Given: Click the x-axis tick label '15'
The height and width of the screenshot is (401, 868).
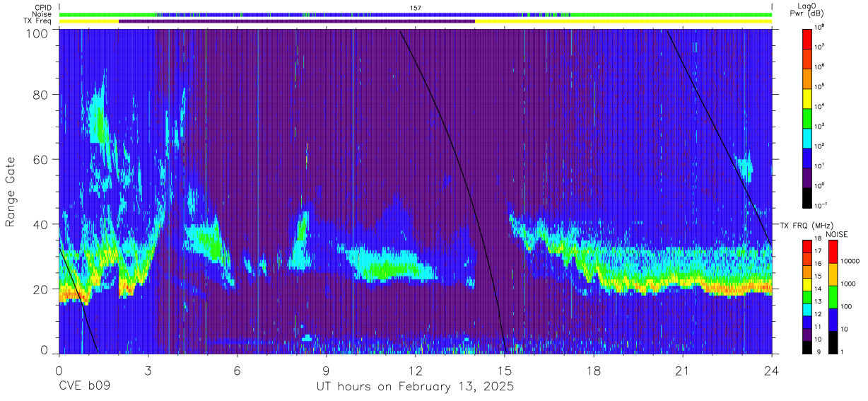Looking at the screenshot, I should pos(505,370).
